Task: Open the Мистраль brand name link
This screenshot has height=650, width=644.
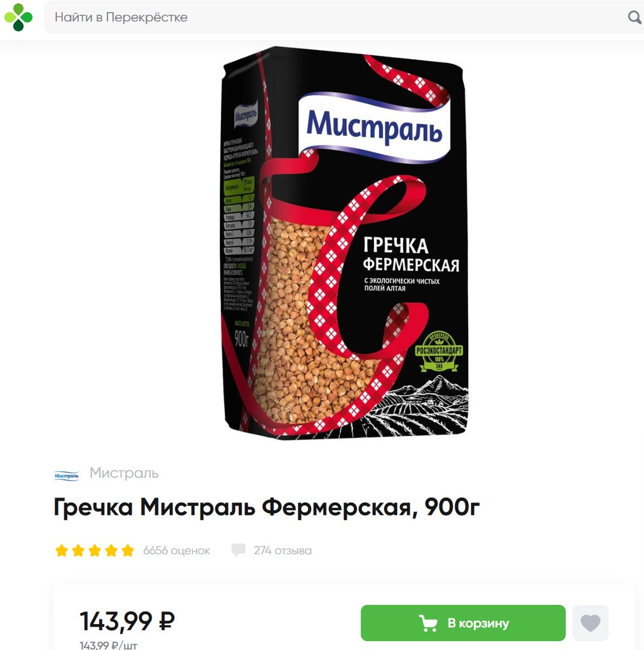Action: tap(124, 473)
